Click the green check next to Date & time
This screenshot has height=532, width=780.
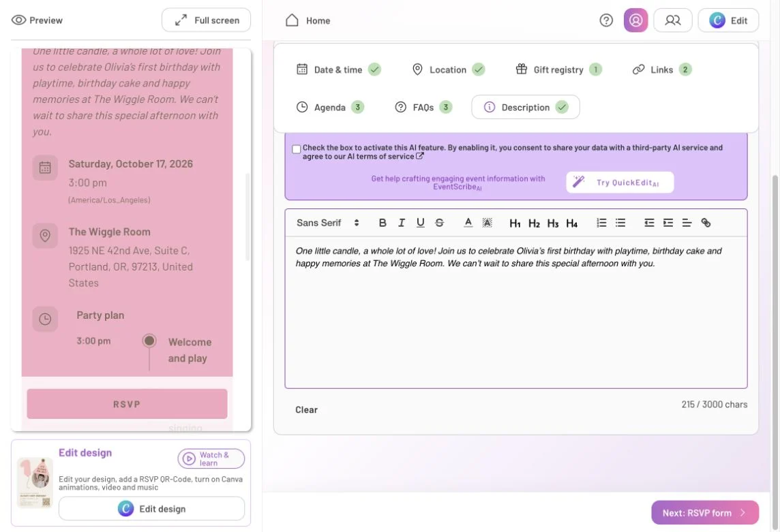(374, 69)
